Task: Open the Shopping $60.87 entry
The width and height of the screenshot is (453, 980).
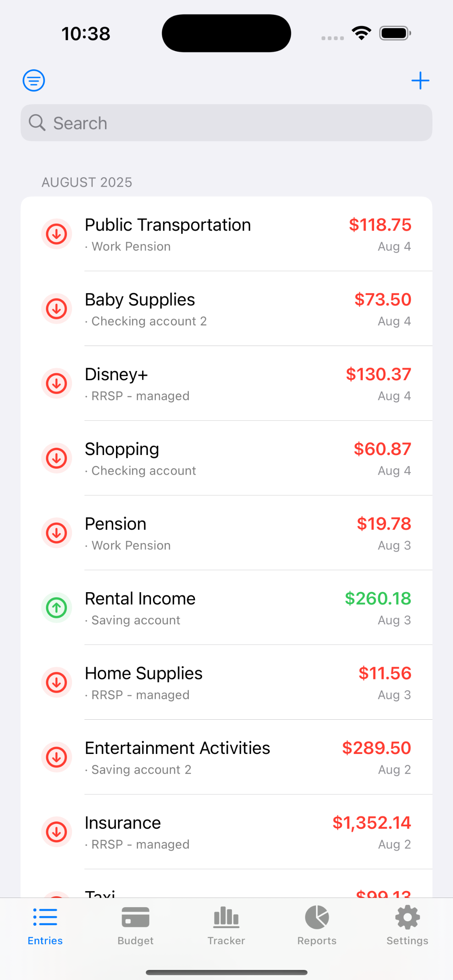Action: coord(226,459)
